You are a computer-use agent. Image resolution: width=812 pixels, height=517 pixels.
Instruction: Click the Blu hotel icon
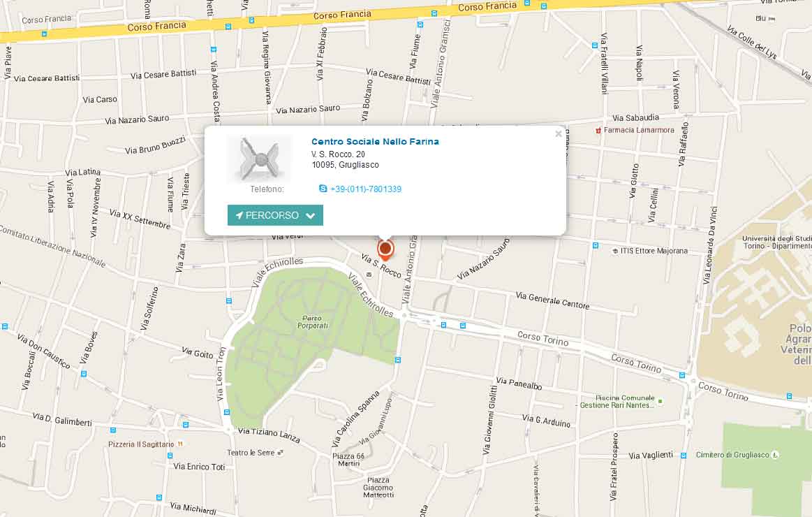[772, 19]
